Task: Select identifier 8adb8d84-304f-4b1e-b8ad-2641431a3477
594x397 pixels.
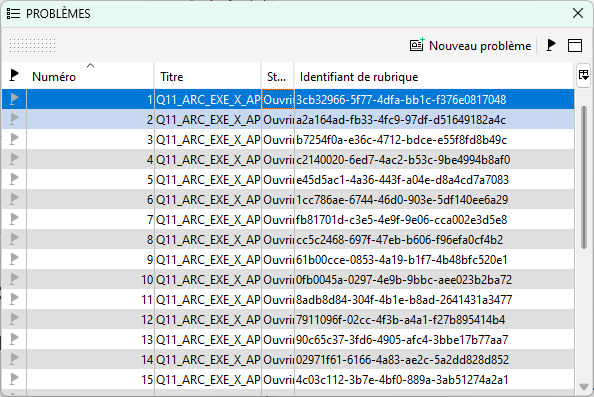Action: click(x=404, y=300)
